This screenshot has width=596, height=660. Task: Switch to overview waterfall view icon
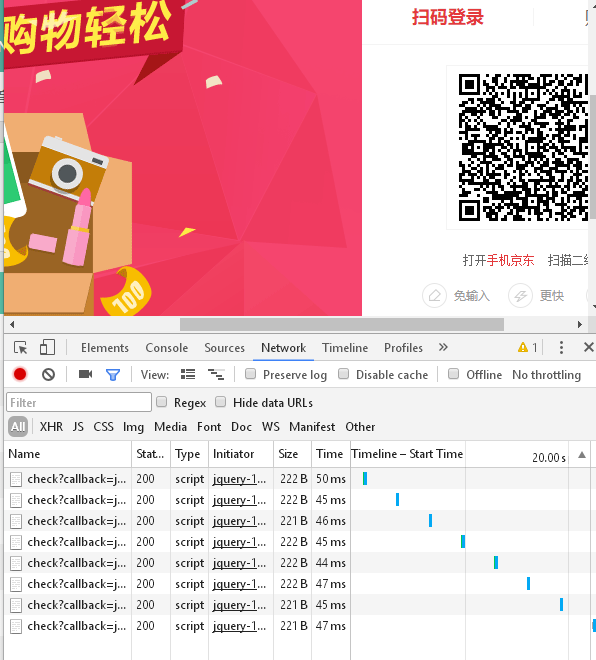click(216, 374)
